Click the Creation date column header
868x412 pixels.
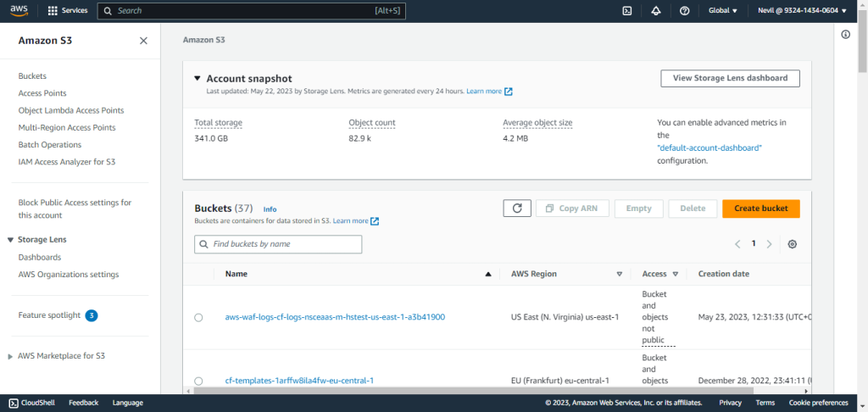pos(724,274)
